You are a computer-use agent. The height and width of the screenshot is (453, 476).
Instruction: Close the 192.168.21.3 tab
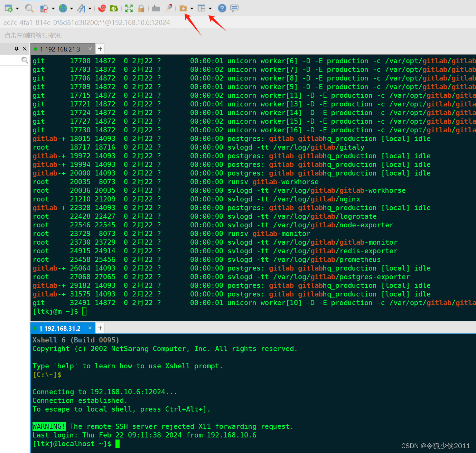90,49
